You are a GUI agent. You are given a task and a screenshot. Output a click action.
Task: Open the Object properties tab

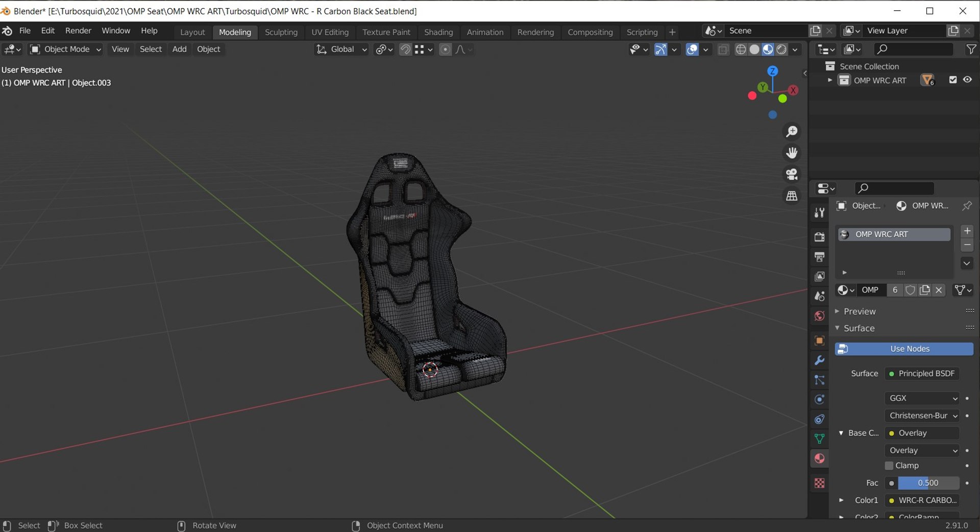point(819,341)
